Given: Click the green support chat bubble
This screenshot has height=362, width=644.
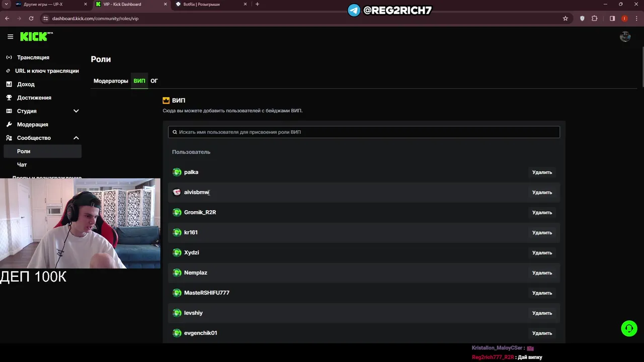Looking at the screenshot, I should point(629,328).
